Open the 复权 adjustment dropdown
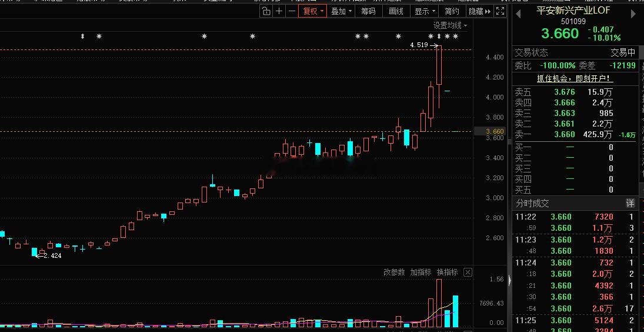Viewport: 644px width, 332px height. [312, 11]
